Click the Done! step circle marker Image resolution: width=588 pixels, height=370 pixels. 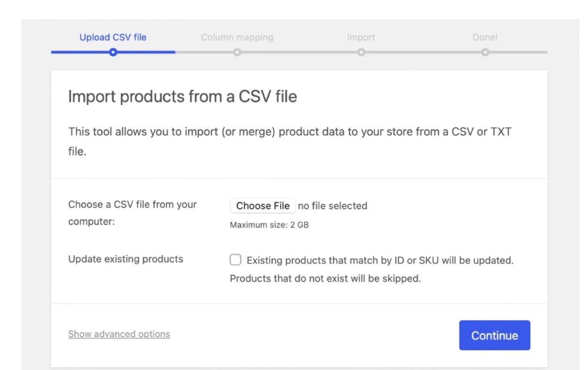pyautogui.click(x=485, y=52)
